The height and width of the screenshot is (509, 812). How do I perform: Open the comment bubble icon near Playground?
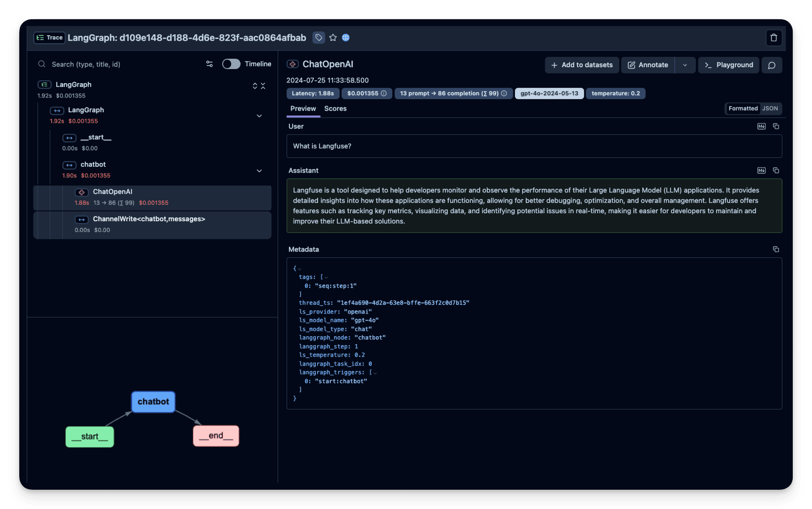tap(772, 65)
